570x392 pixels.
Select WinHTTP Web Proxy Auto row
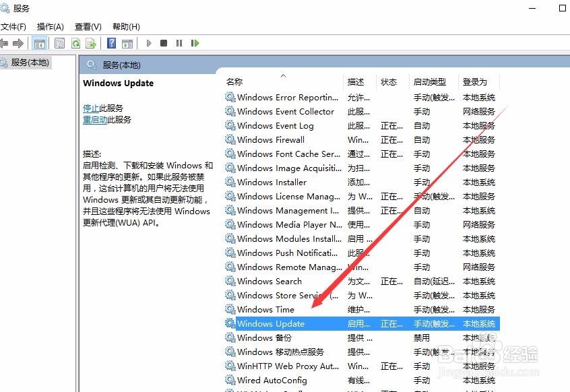(x=362, y=366)
